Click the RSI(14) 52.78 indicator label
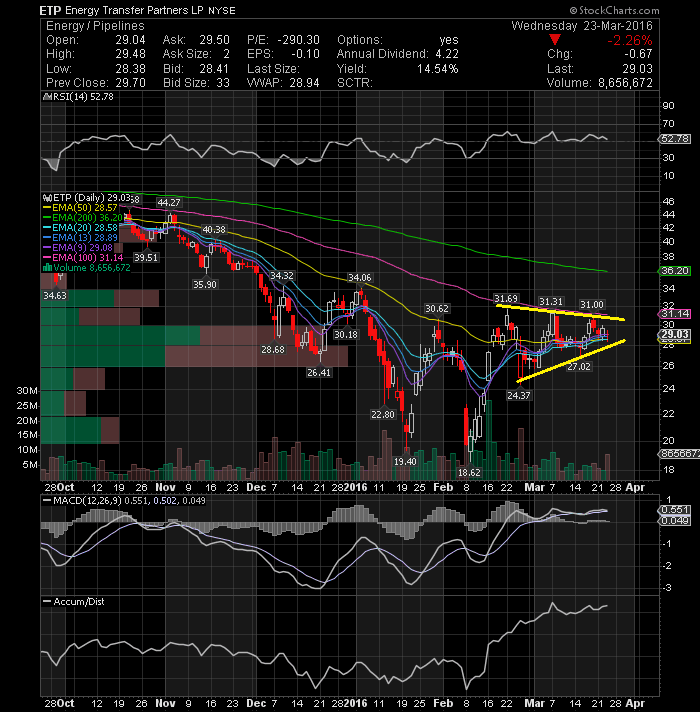700x712 pixels. [78, 97]
